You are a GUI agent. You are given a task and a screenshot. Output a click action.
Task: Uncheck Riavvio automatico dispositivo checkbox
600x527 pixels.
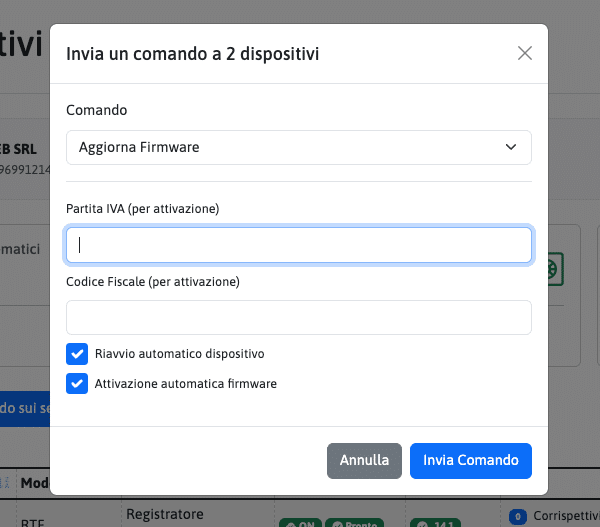[x=77, y=354]
